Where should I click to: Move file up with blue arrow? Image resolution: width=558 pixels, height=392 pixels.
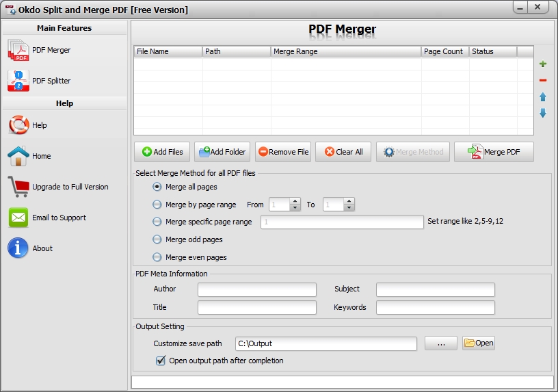[543, 97]
